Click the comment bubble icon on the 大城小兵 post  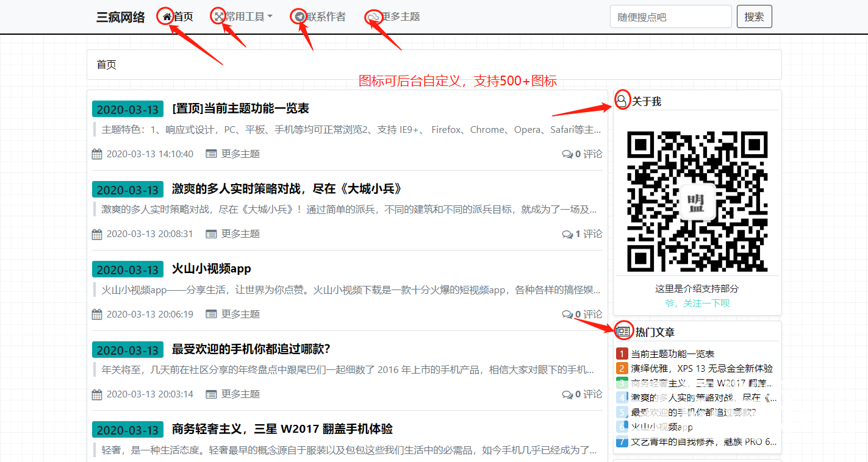(567, 234)
